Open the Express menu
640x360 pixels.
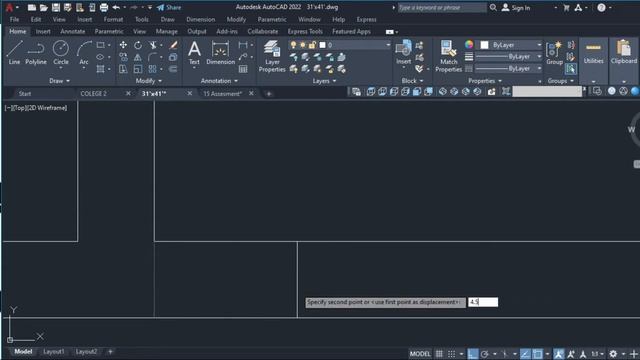click(x=367, y=19)
